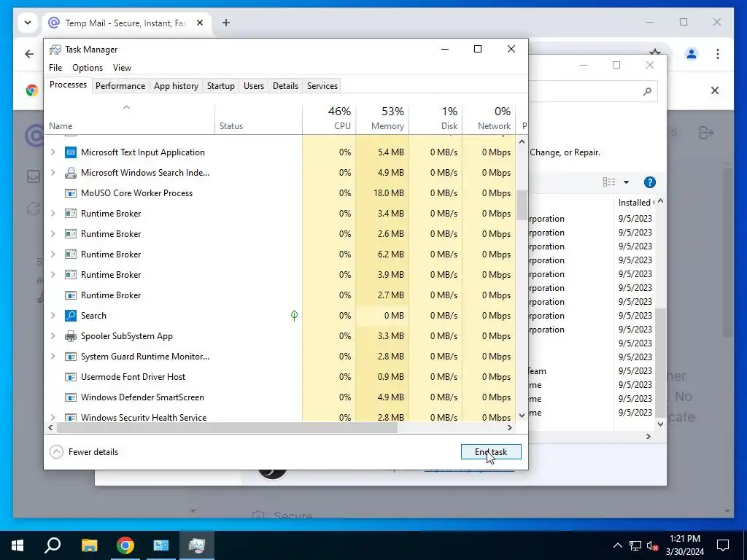This screenshot has height=560, width=747.
Task: Expand Microsoft Text Input Application process
Action: coord(53,152)
